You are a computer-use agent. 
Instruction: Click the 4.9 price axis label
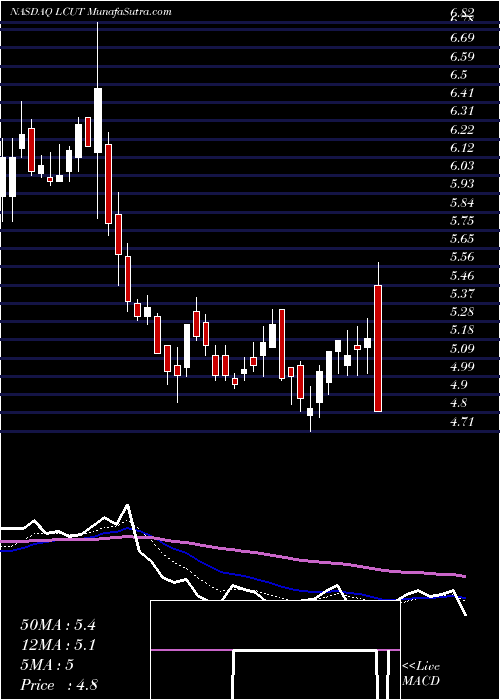[459, 385]
